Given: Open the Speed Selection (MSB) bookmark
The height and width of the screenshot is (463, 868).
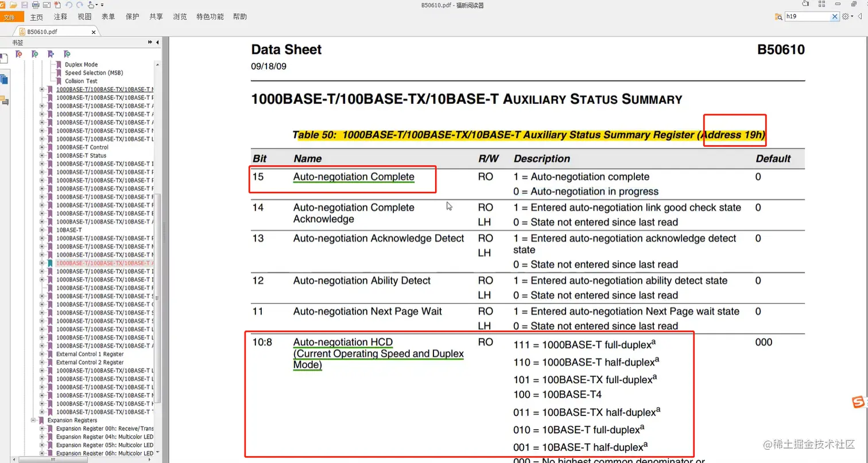Looking at the screenshot, I should pos(94,73).
